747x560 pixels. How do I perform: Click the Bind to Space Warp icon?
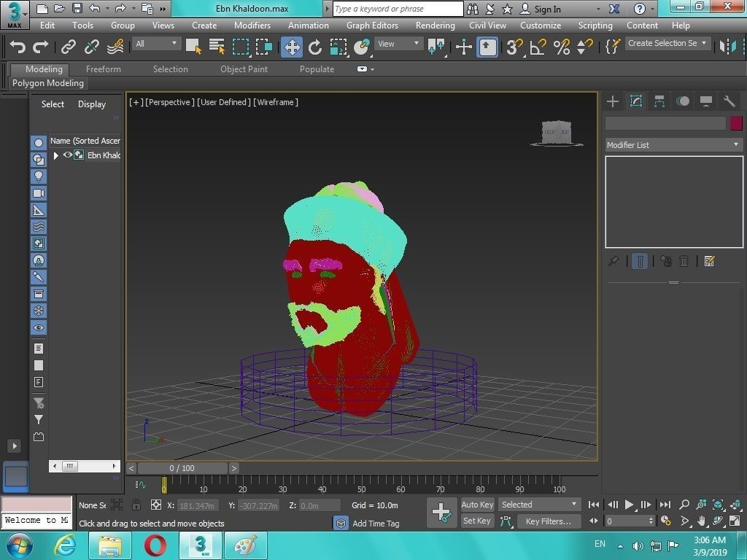[115, 47]
